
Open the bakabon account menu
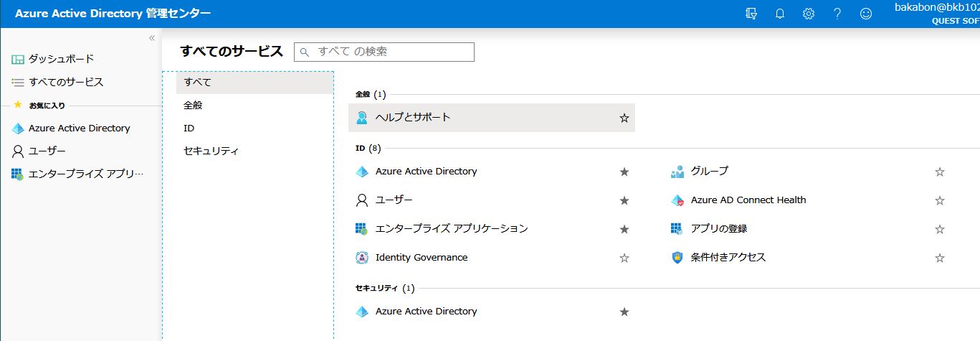pos(937,14)
